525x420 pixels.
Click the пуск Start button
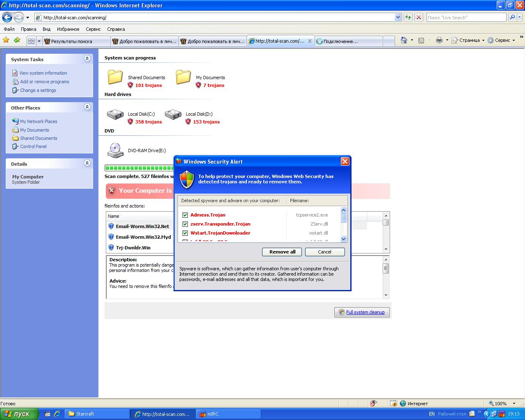coord(19,414)
